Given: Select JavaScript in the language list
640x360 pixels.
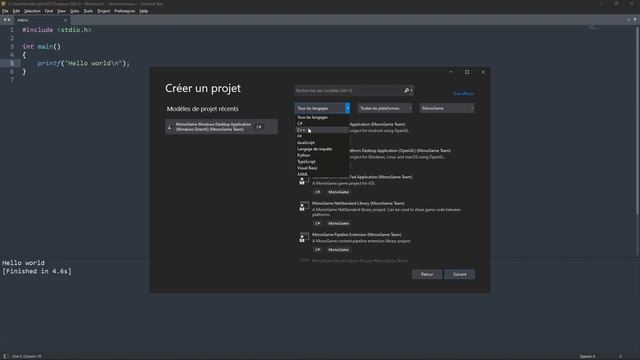Looking at the screenshot, I should (x=322, y=143).
